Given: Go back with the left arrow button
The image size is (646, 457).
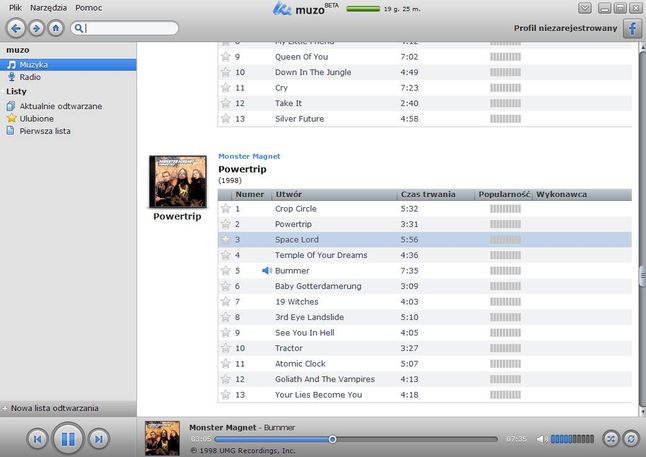Looking at the screenshot, I should tap(16, 28).
